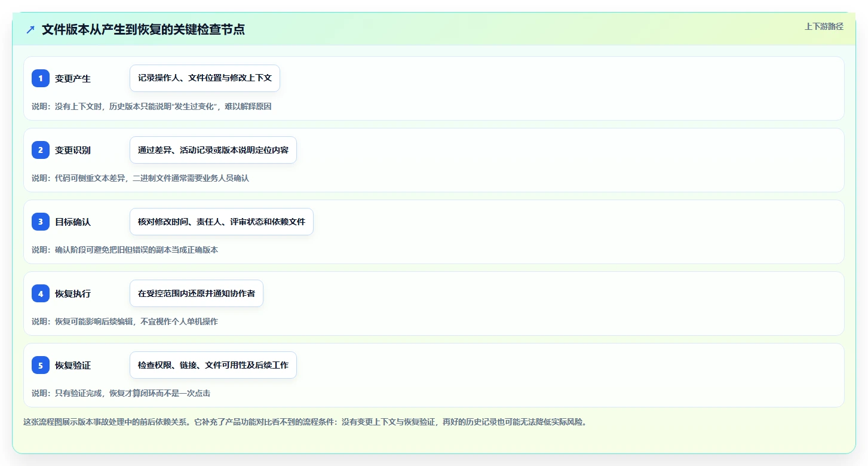Select step number badge 3
Screen dimensions: 868x466
pos(41,222)
